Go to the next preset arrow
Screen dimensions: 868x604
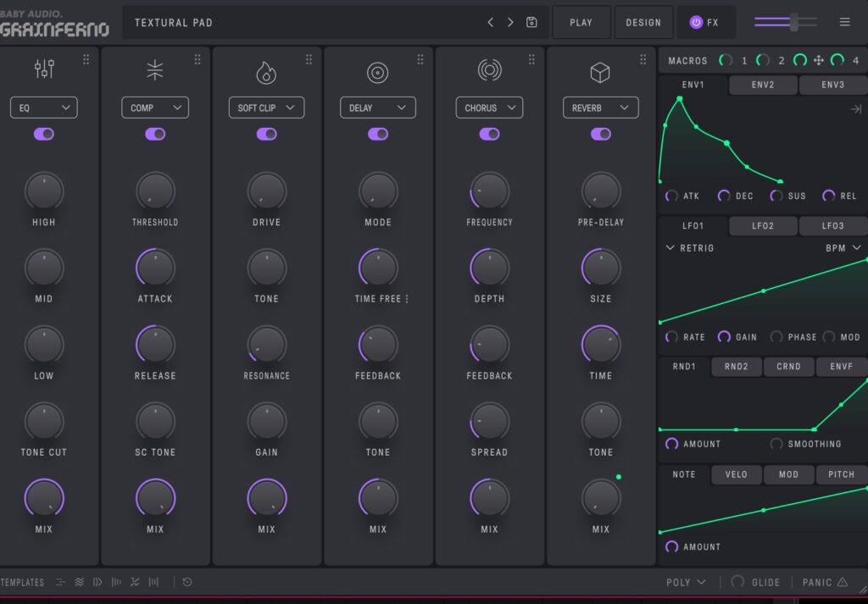510,23
